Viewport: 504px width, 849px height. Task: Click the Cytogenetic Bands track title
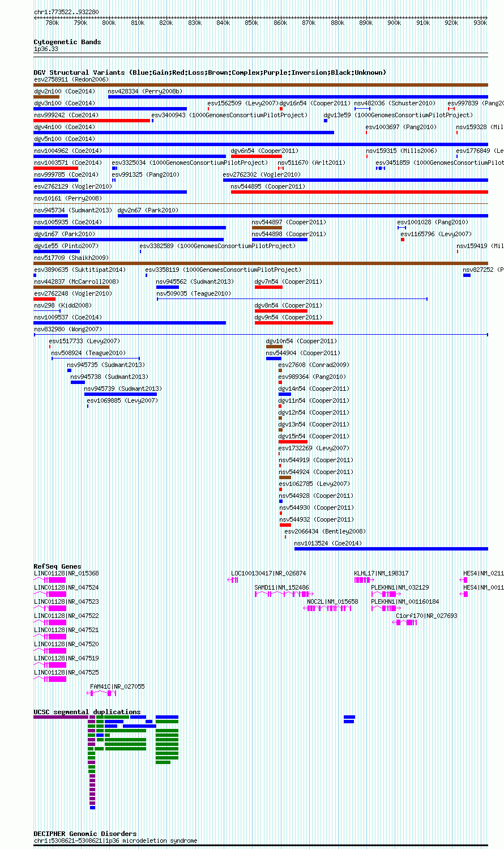67,42
